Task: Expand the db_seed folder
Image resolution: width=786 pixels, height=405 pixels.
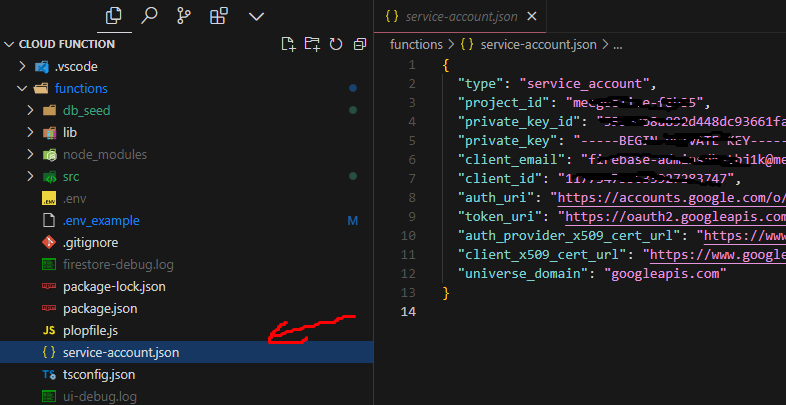Action: pyautogui.click(x=33, y=110)
